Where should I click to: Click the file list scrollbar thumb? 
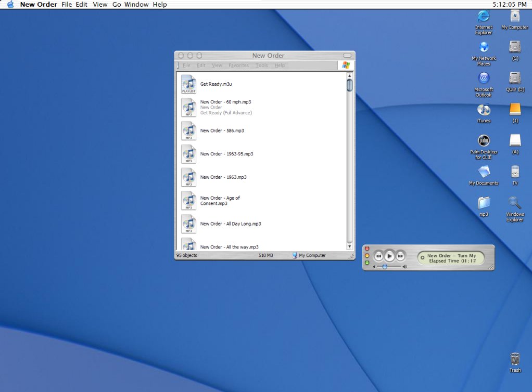click(x=349, y=85)
